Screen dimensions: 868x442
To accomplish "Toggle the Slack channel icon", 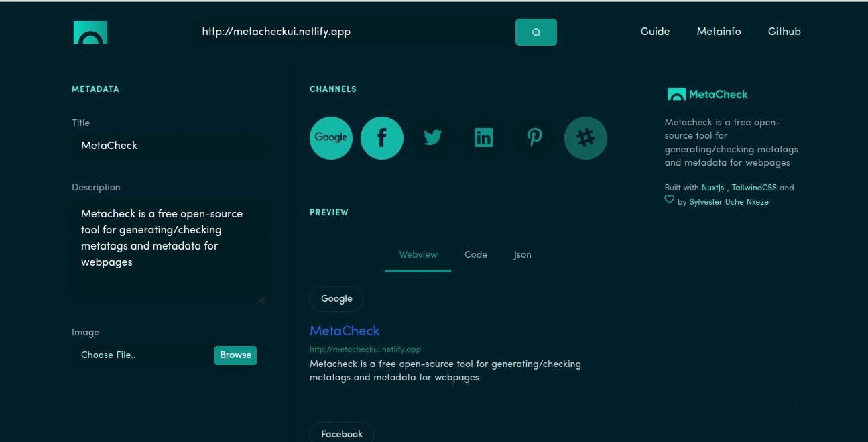I will (586, 138).
